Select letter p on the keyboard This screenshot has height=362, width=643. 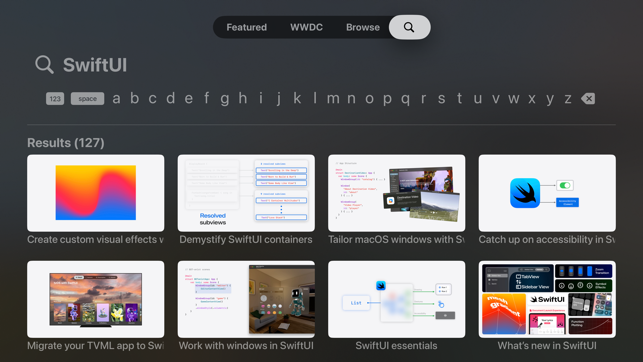[388, 100]
